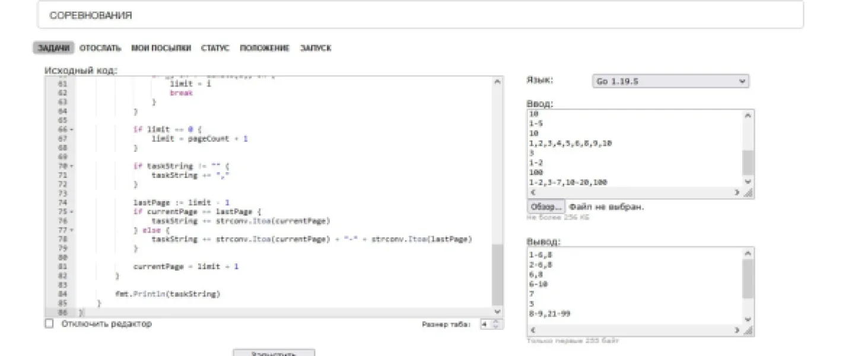Click the code editor vertical scrollbar thumb

[497, 275]
